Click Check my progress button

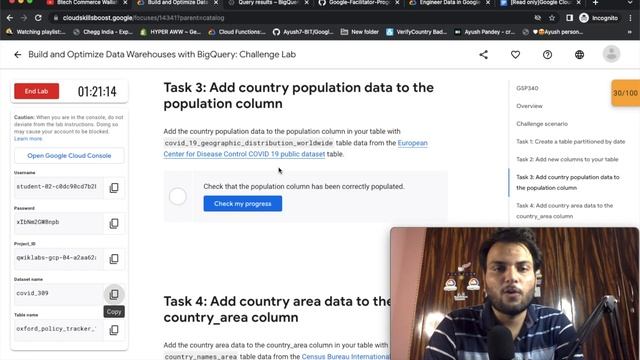click(x=242, y=204)
